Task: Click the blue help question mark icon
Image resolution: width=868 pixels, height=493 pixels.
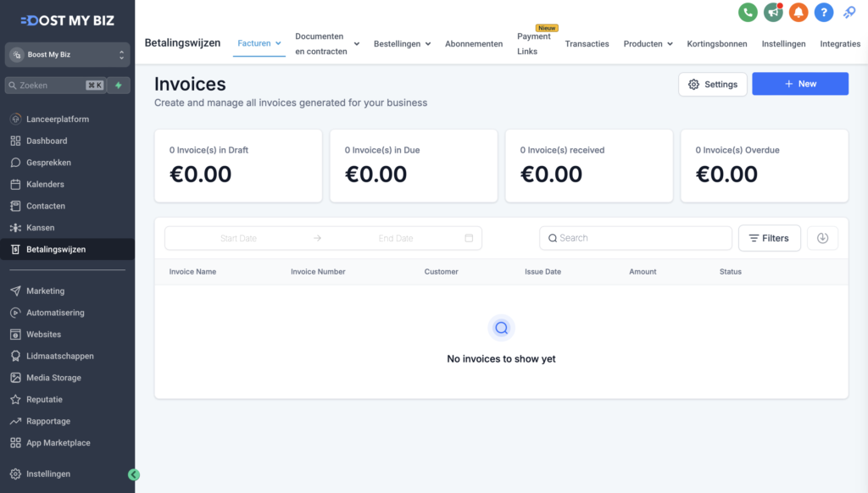Action: [x=824, y=13]
